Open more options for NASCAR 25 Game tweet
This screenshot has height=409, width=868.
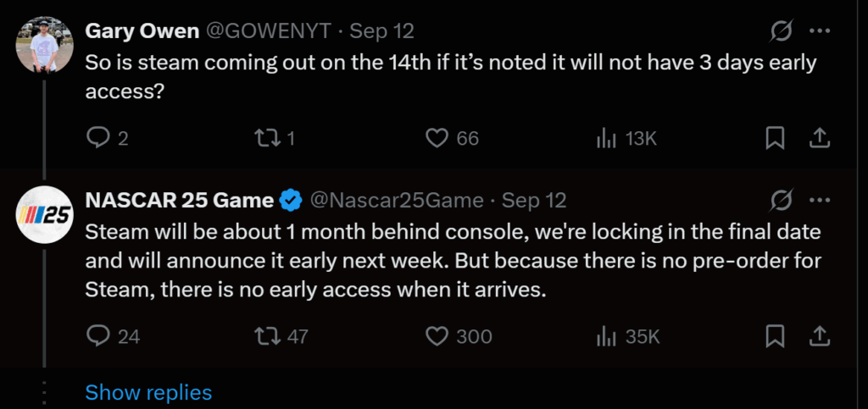(x=820, y=201)
